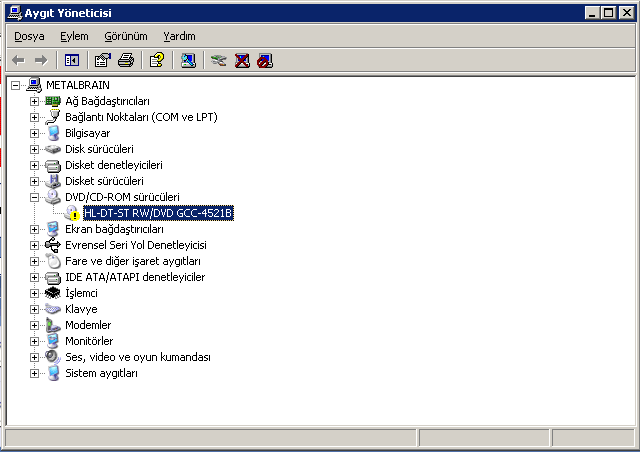Expand Ağ Bağdaştırıcıları node

tap(34, 101)
